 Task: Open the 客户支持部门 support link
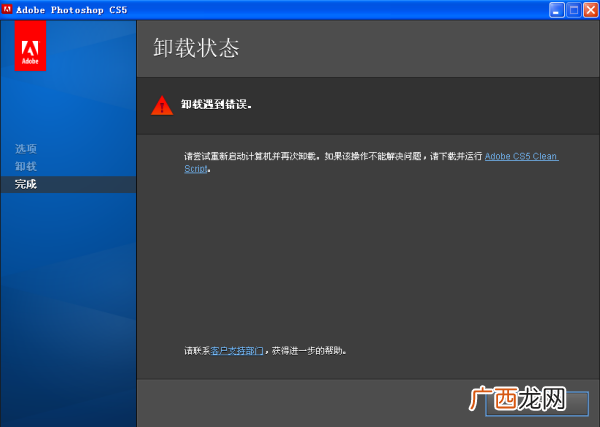[237, 350]
